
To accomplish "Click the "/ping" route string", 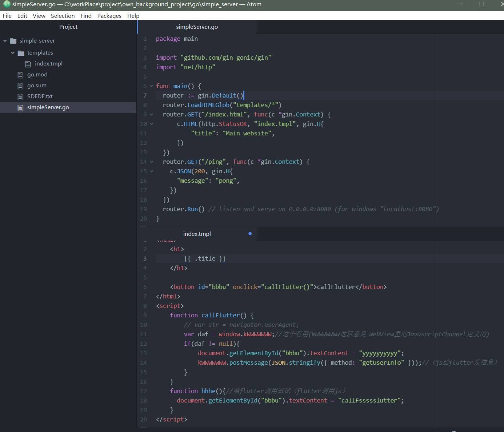I will click(214, 162).
